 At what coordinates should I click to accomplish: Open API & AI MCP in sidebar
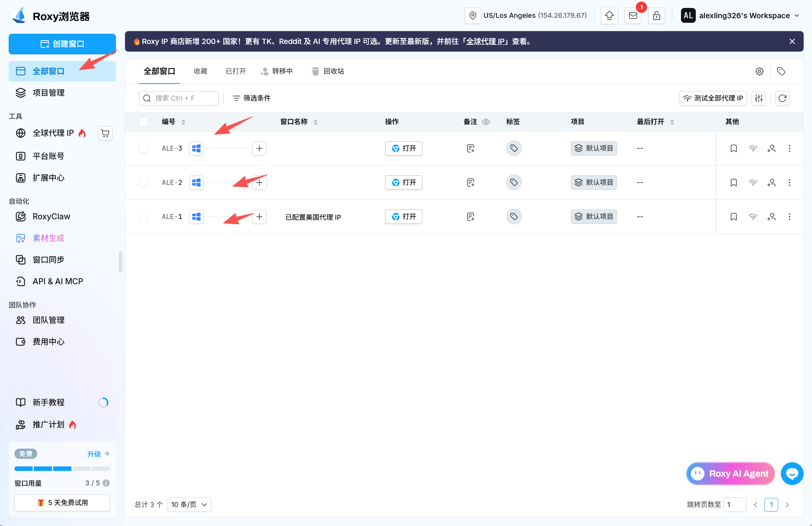62,281
